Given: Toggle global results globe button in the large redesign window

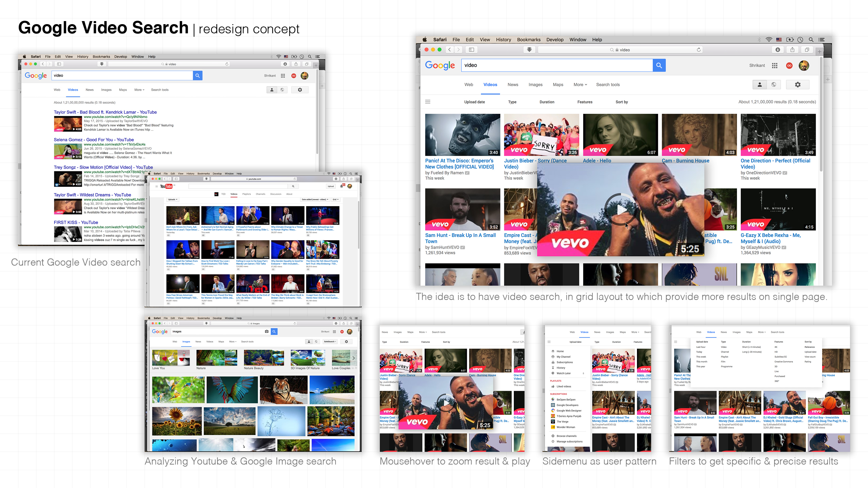Looking at the screenshot, I should (x=774, y=85).
